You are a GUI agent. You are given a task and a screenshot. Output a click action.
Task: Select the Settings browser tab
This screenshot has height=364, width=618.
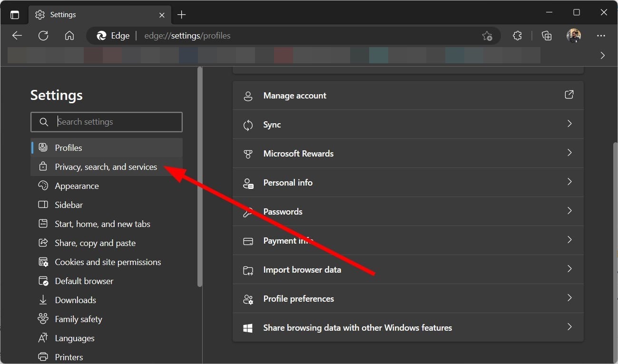point(99,15)
